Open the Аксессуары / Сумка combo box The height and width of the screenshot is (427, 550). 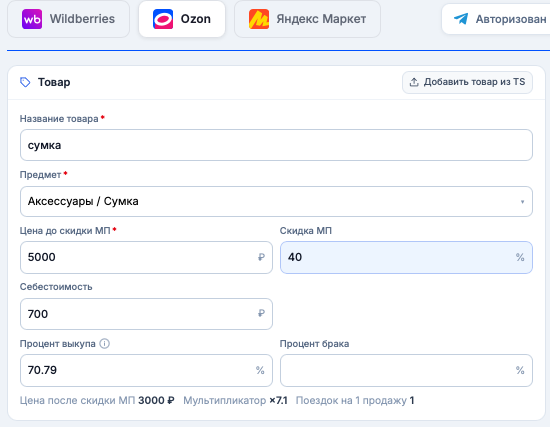click(x=276, y=201)
